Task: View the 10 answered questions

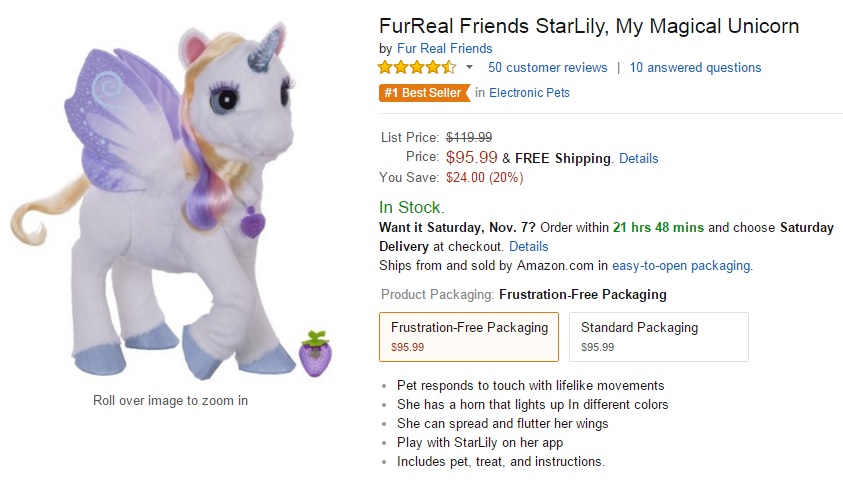Action: tap(695, 68)
